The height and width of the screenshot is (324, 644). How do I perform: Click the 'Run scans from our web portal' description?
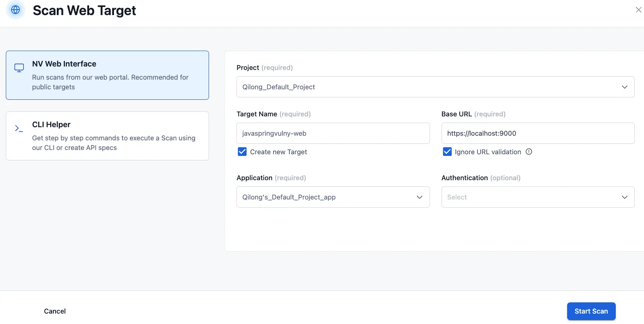(110, 82)
